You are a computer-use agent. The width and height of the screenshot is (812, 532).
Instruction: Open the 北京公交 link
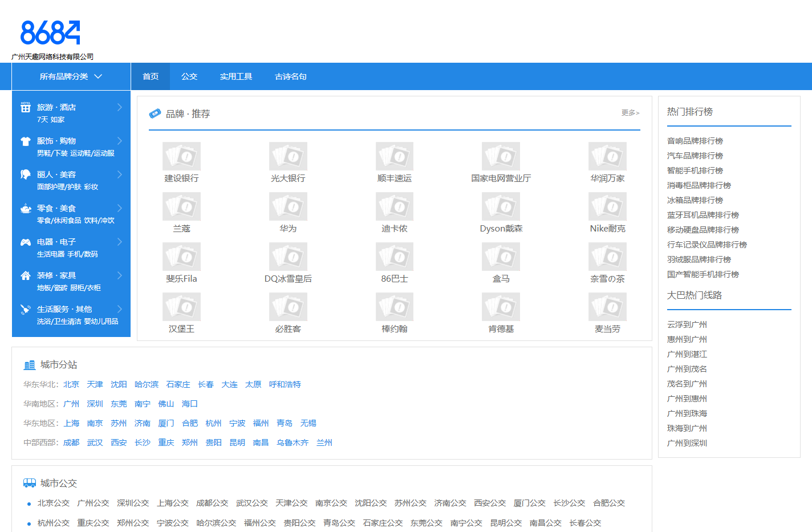pyautogui.click(x=54, y=503)
